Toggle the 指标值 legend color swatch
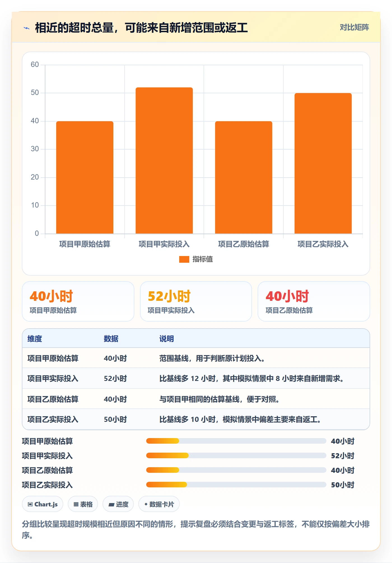This screenshot has width=392, height=563. click(x=184, y=259)
